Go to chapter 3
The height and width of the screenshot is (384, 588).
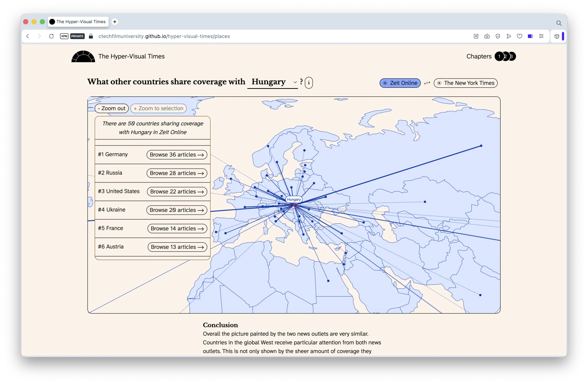tap(512, 56)
